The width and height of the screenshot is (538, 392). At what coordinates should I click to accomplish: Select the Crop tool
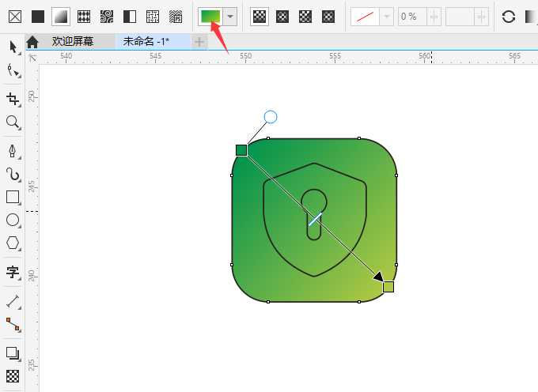pyautogui.click(x=13, y=99)
